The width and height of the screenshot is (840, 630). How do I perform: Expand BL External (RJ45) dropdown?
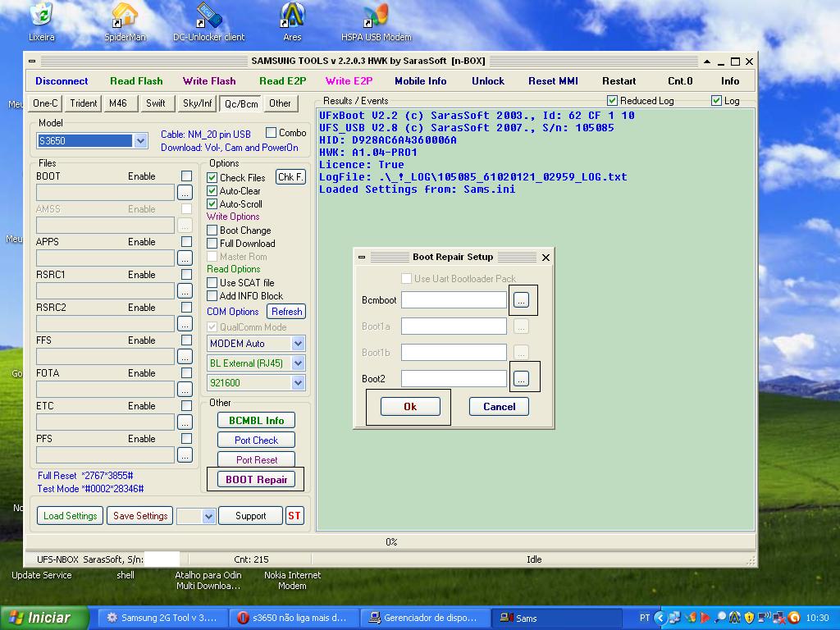tap(299, 363)
